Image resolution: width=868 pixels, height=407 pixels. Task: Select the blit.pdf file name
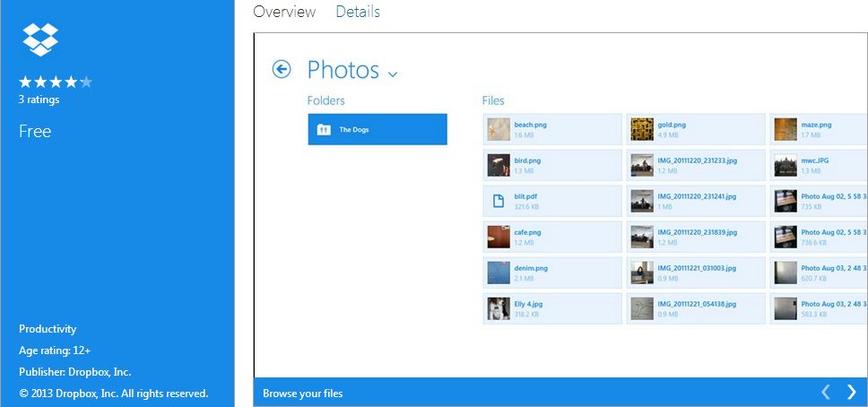click(525, 196)
